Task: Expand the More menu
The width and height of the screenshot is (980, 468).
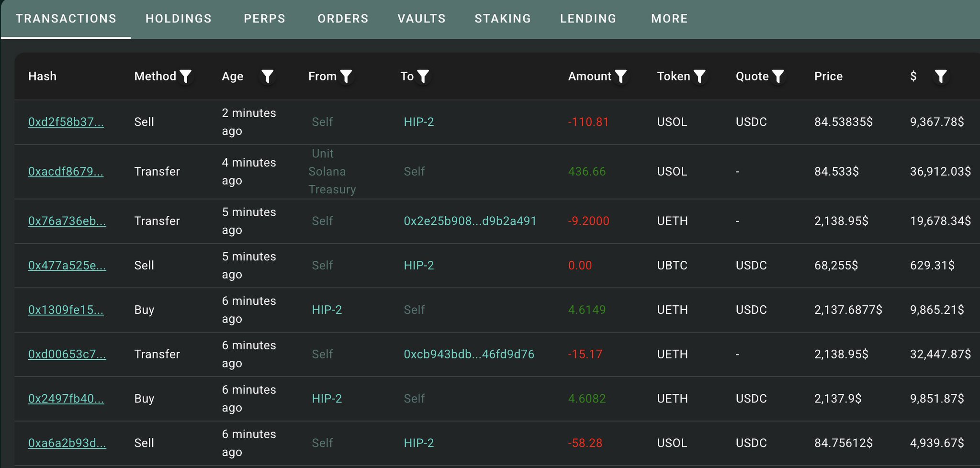Action: pos(669,19)
